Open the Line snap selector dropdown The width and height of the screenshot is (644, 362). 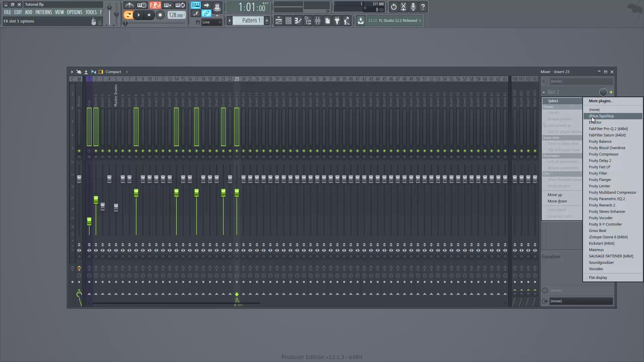pos(211,22)
